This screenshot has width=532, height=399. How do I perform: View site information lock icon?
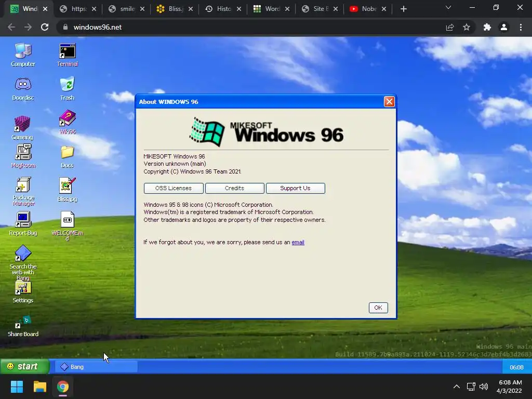(x=65, y=27)
